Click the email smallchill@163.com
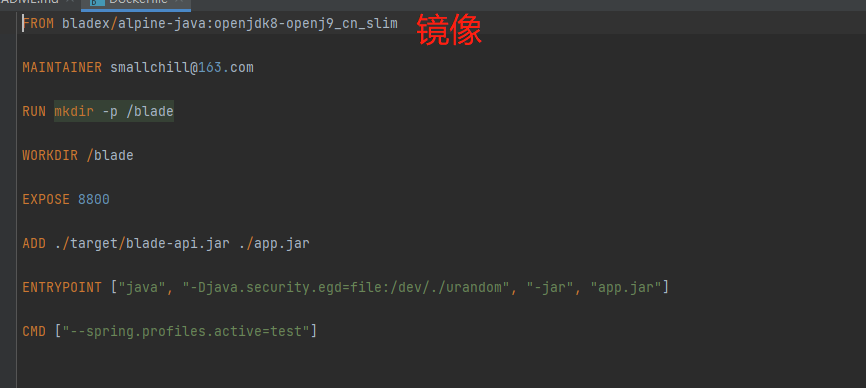866x388 pixels. point(182,68)
